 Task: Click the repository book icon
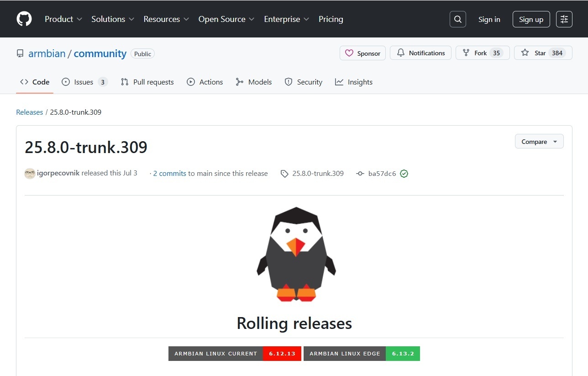tap(20, 53)
